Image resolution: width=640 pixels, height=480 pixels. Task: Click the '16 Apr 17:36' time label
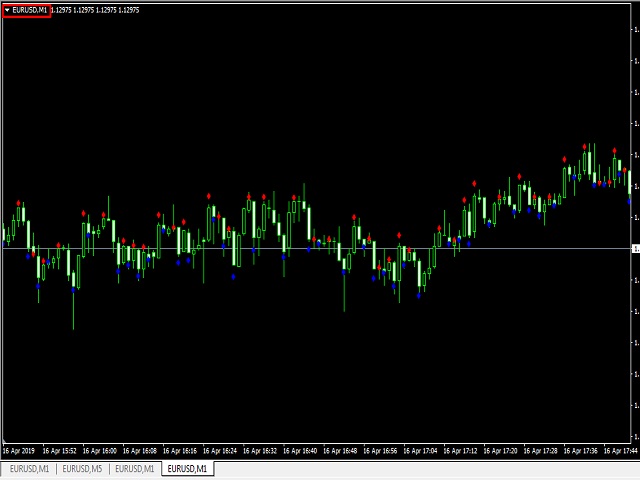pyautogui.click(x=580, y=451)
